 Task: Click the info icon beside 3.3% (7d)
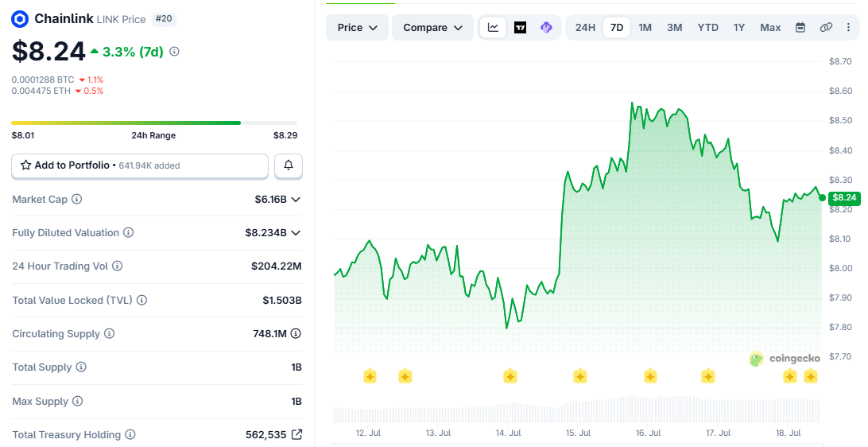tap(174, 52)
